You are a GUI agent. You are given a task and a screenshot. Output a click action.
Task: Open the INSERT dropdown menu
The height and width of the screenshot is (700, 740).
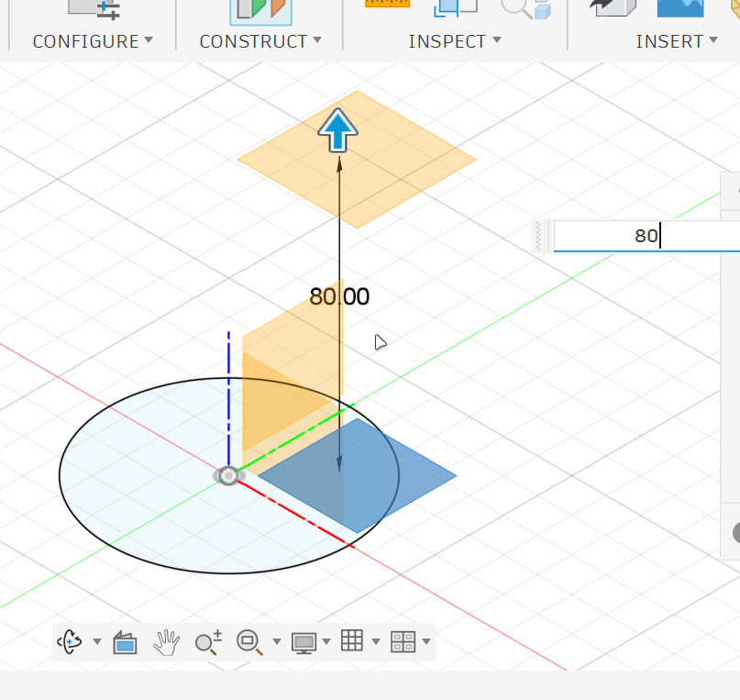(677, 41)
